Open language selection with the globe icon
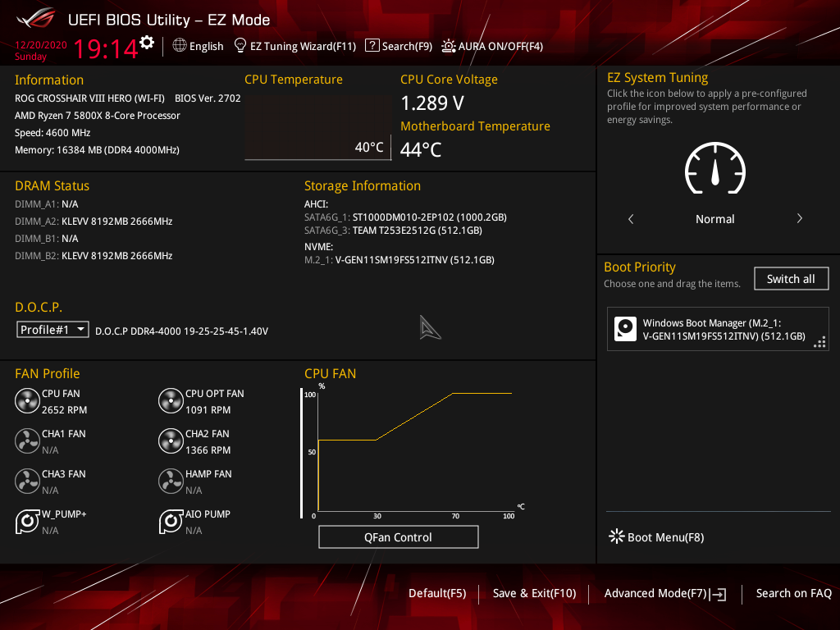 179,46
